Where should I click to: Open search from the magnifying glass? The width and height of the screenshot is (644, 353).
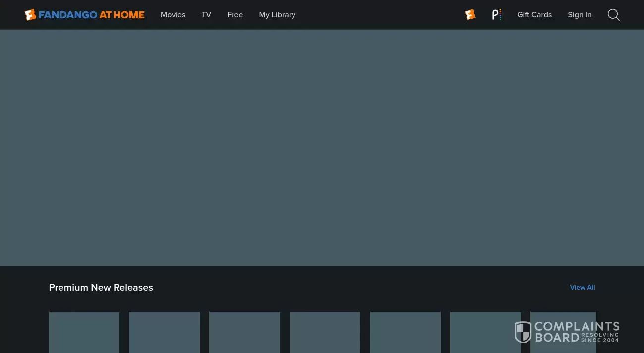pos(613,15)
